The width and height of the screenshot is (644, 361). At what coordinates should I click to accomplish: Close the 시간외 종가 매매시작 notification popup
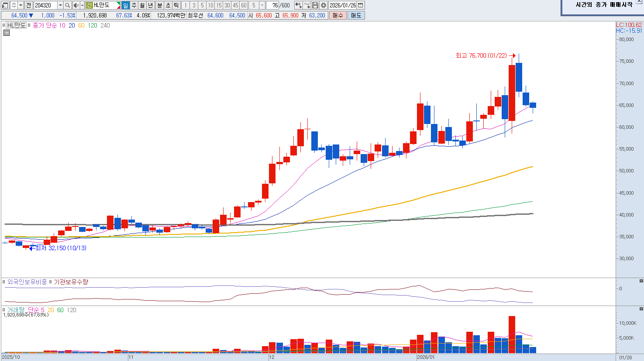point(639,2)
